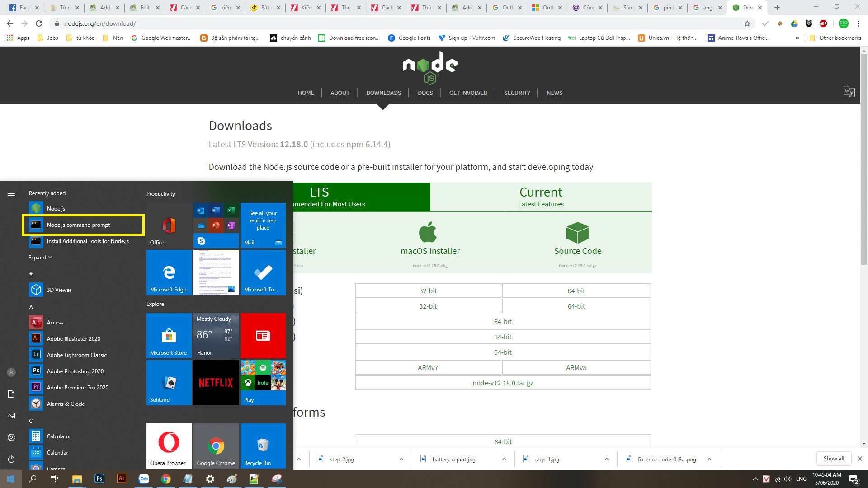Click the node-v12.18.0.tar.gz download link
Viewport: 868px width, 488px height.
click(503, 383)
